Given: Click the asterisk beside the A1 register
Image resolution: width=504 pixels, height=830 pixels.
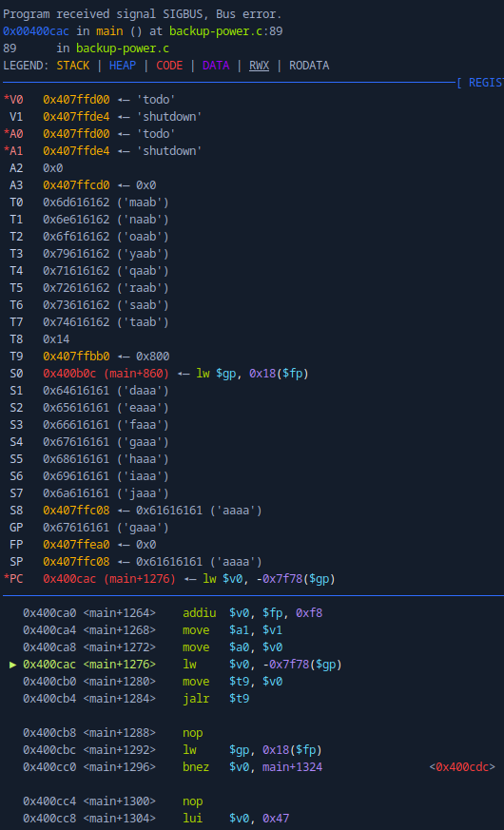Looking at the screenshot, I should (x=7, y=151).
